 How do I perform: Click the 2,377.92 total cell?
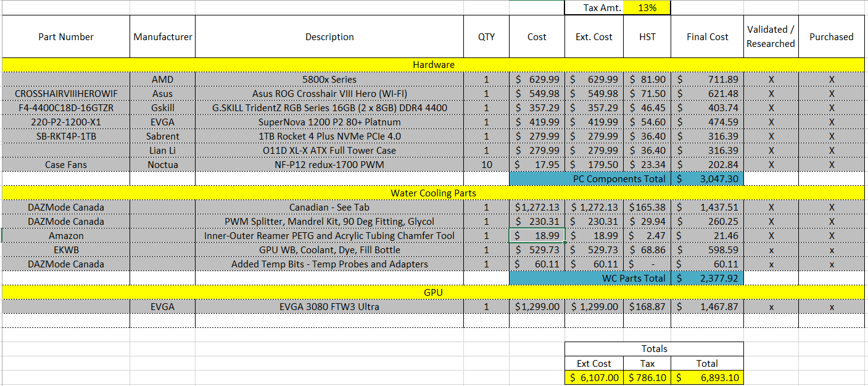click(x=707, y=279)
